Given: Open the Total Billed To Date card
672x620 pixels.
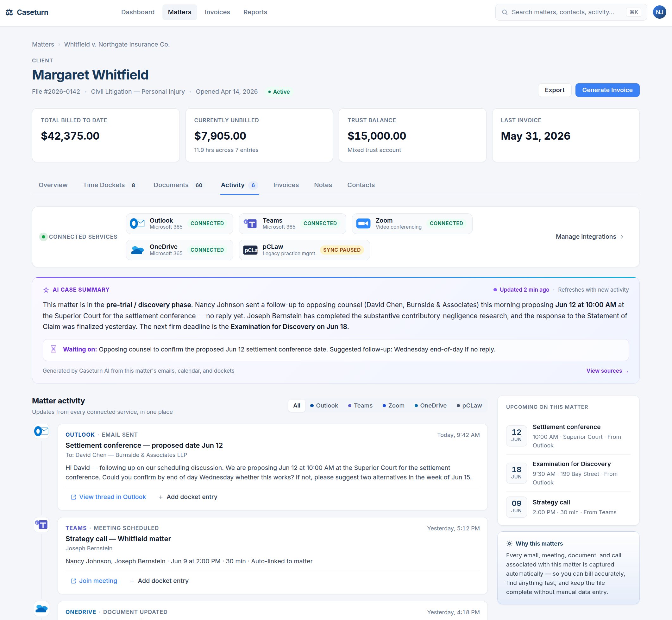Looking at the screenshot, I should 106,135.
